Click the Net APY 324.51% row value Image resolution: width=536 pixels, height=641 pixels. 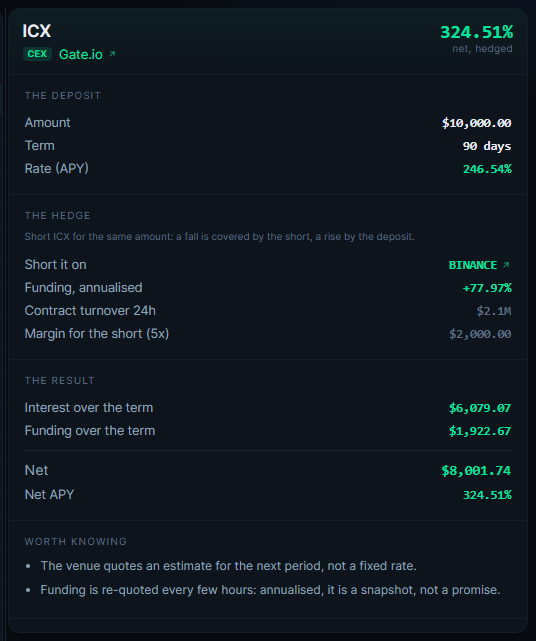click(x=487, y=495)
